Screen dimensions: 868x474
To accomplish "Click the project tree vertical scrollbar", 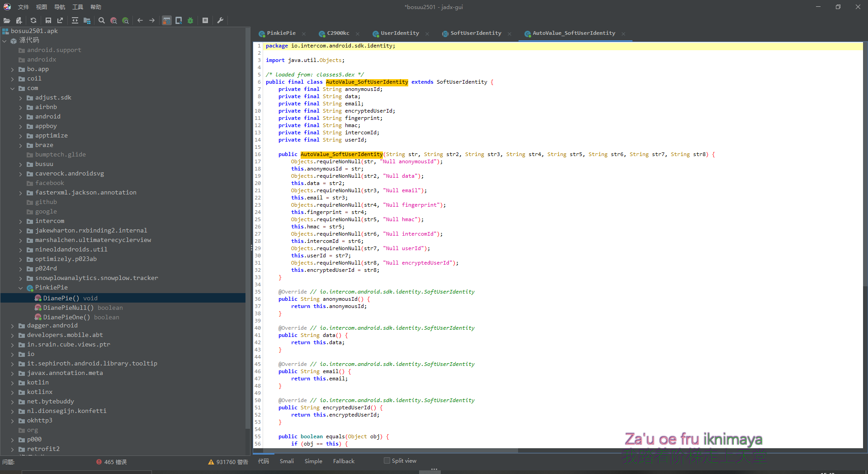I will coord(247,228).
